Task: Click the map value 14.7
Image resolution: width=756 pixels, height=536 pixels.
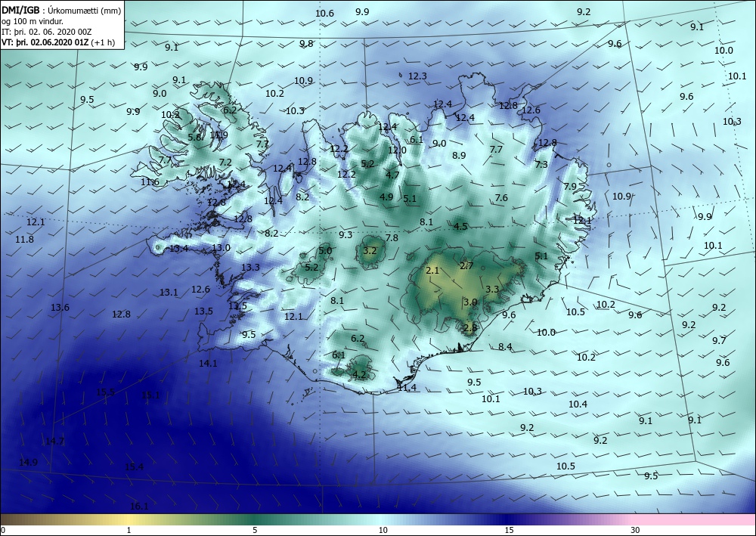Action: (55, 441)
